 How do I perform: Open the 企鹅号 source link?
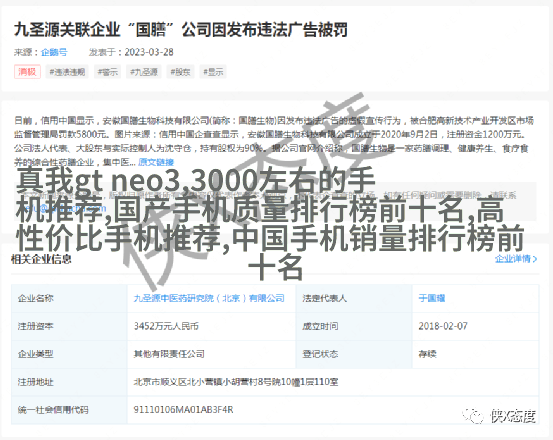click(54, 52)
